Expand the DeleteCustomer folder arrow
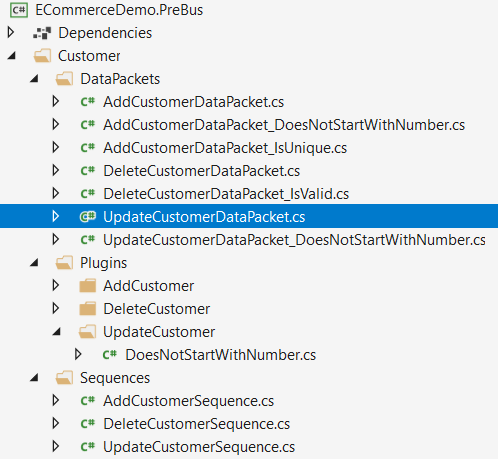Screen dimensions: 498x459 56,308
